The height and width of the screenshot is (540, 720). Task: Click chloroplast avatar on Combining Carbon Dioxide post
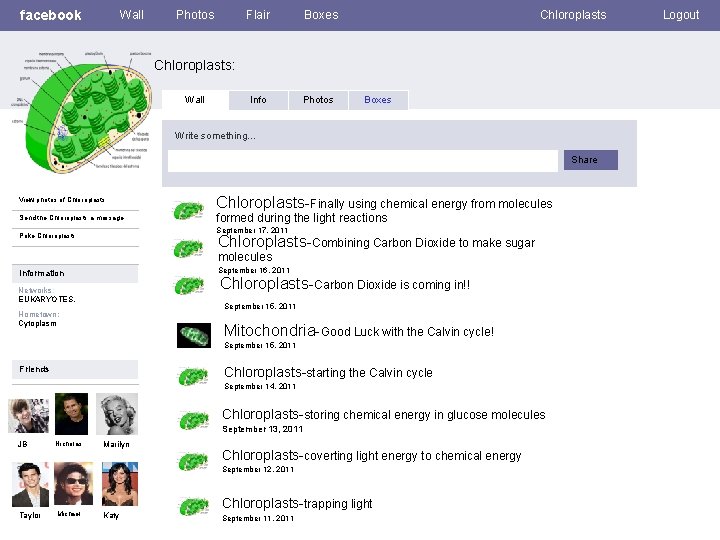coord(188,249)
